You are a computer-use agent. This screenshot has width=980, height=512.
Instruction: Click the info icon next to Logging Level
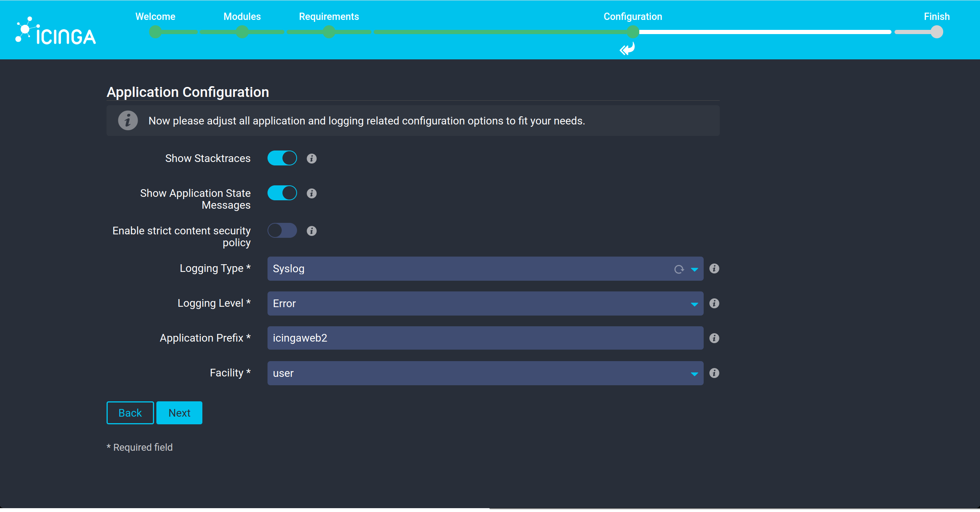[x=714, y=303]
